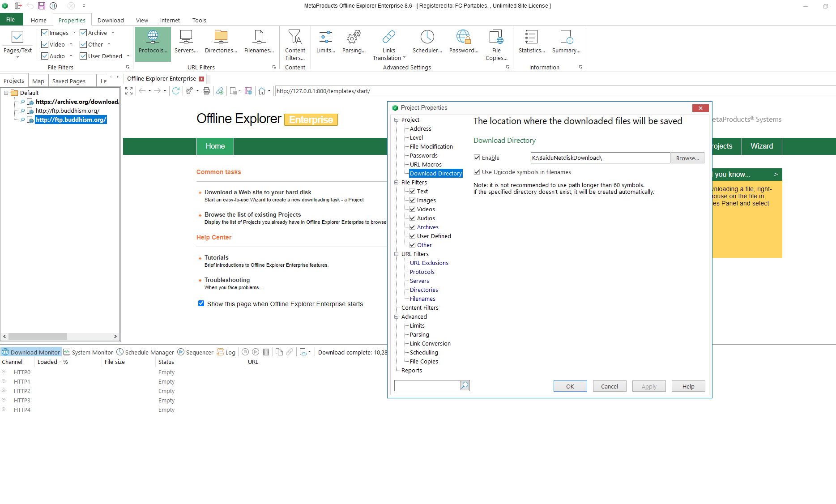
Task: Uncheck the Videos file filter in tree
Action: pos(413,209)
